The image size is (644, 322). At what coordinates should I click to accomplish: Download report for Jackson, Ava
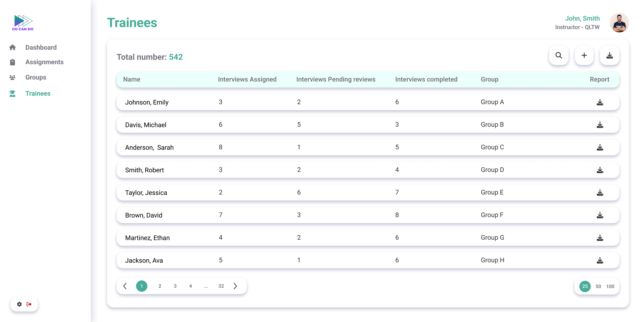600,260
